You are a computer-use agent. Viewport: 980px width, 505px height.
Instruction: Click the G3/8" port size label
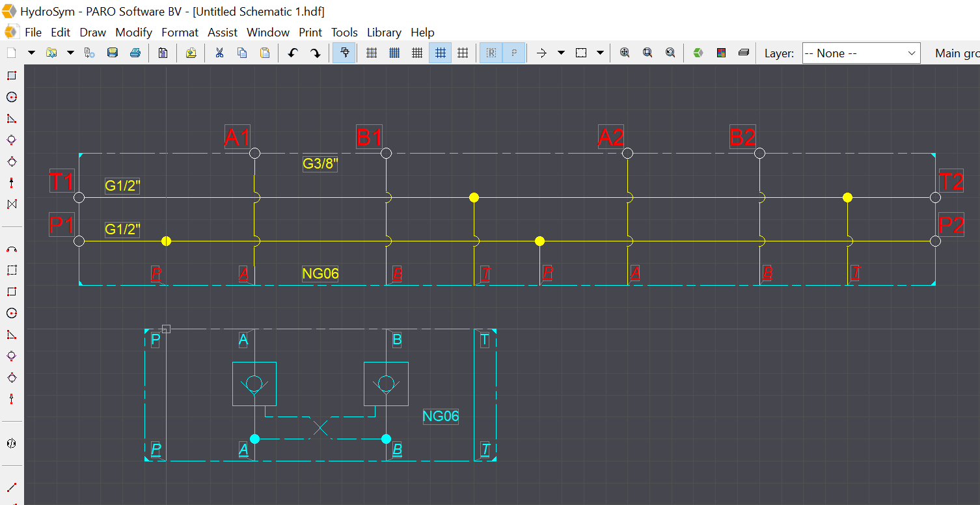[x=320, y=163]
